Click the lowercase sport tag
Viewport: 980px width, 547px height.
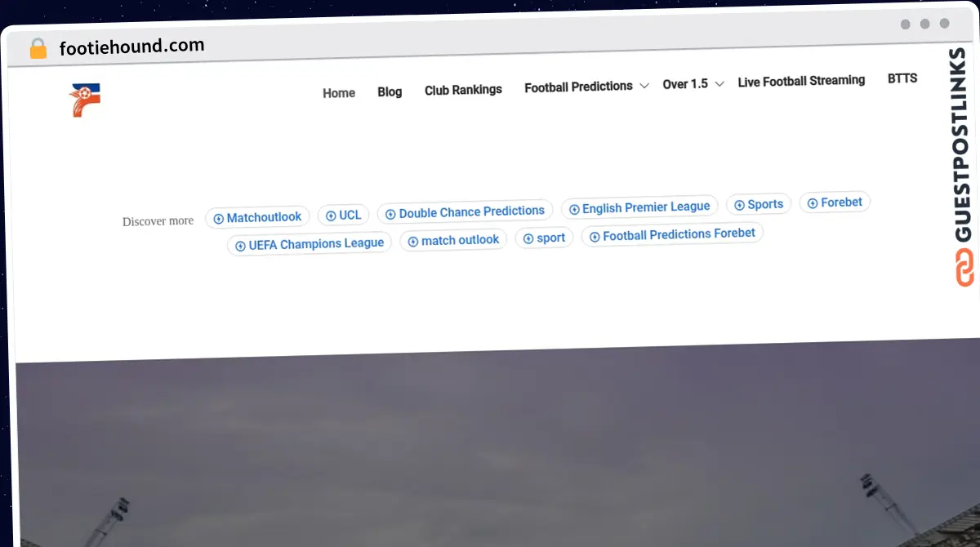544,238
